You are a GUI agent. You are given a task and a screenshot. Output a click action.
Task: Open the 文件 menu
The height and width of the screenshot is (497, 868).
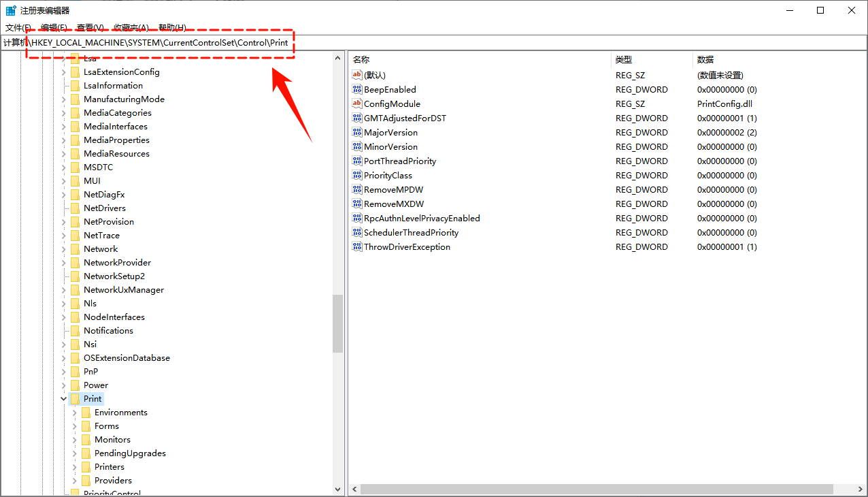[x=18, y=27]
